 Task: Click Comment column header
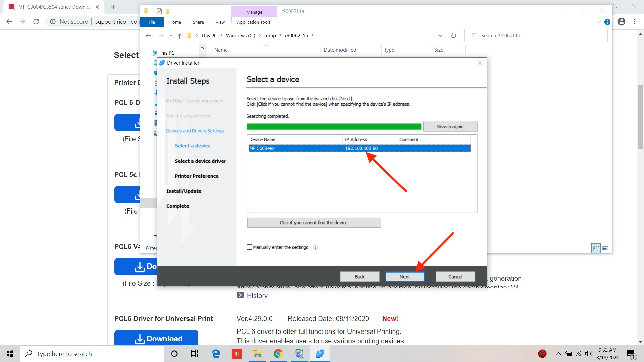click(433, 140)
